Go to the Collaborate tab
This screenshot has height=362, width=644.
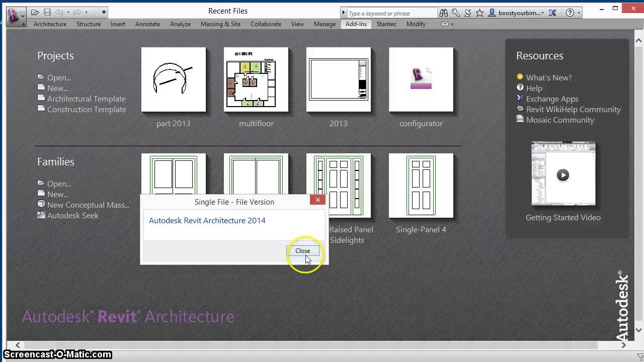[266, 24]
